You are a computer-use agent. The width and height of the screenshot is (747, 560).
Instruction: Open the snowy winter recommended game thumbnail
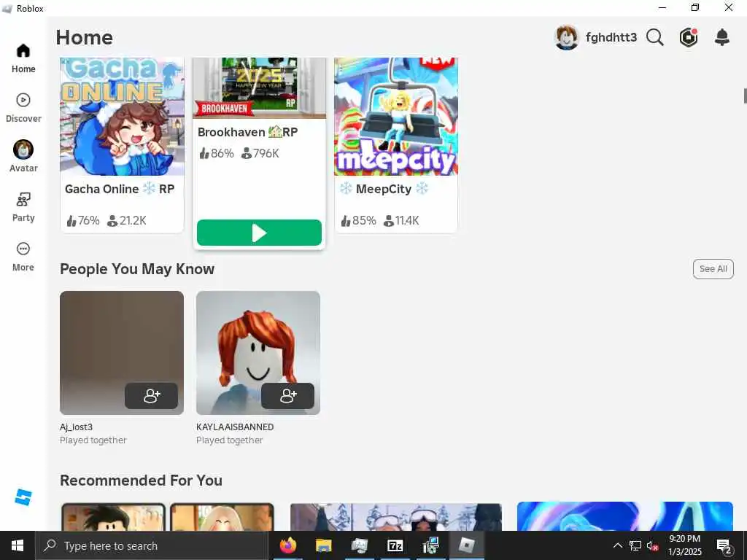396,517
